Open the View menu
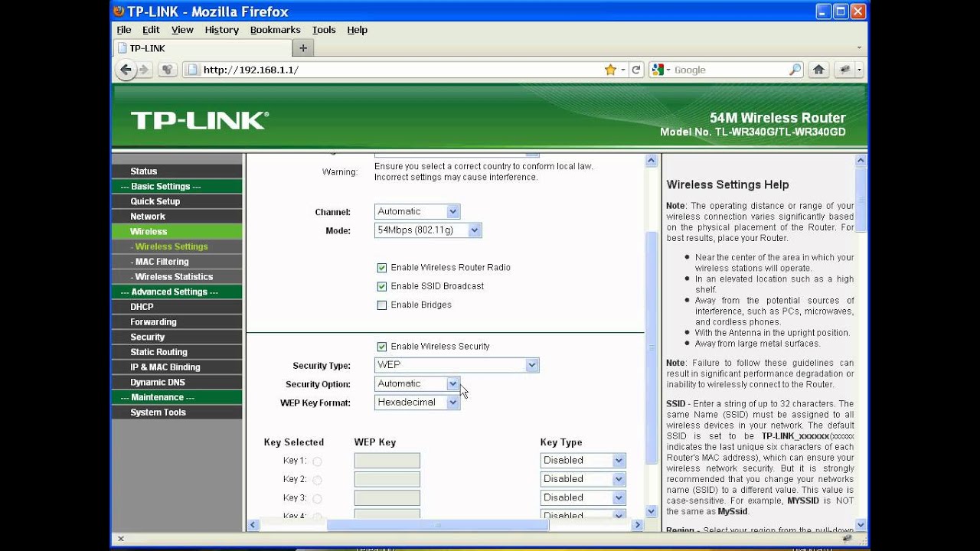 coord(182,30)
